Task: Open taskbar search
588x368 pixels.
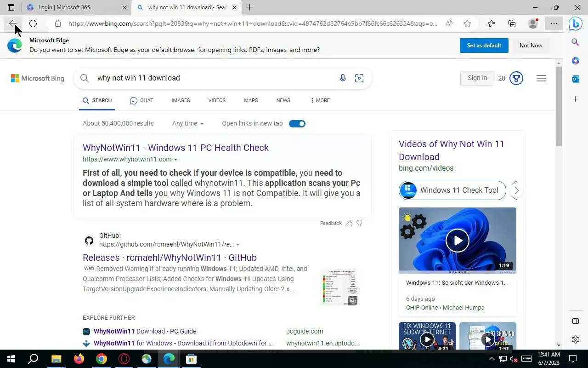Action: coord(33,359)
